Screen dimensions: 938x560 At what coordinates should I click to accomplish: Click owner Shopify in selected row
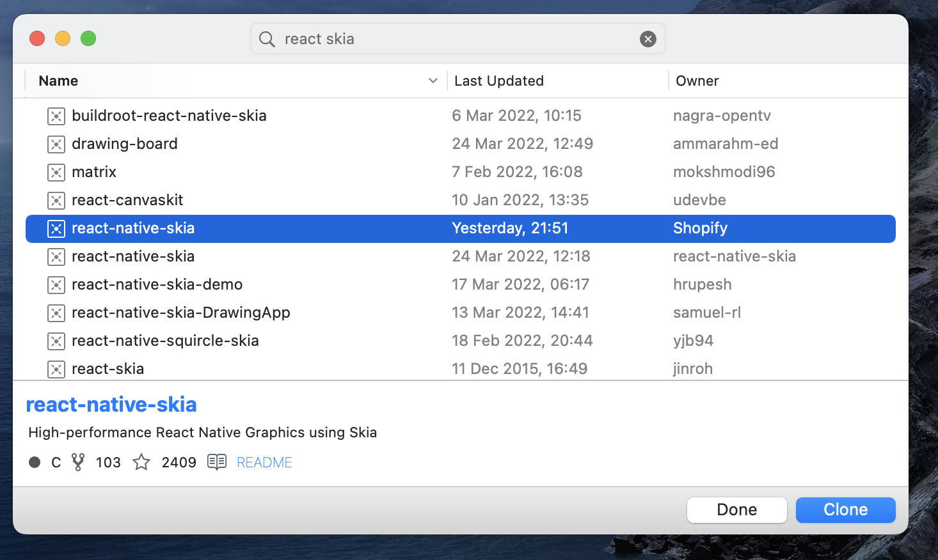coord(700,229)
